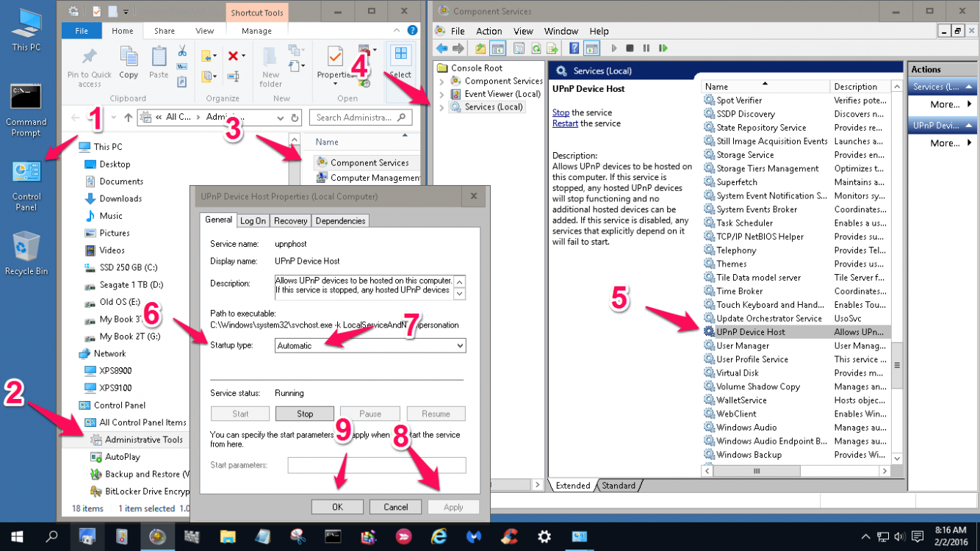
Task: Click Internet Explorer icon on taskbar
Action: (x=438, y=536)
